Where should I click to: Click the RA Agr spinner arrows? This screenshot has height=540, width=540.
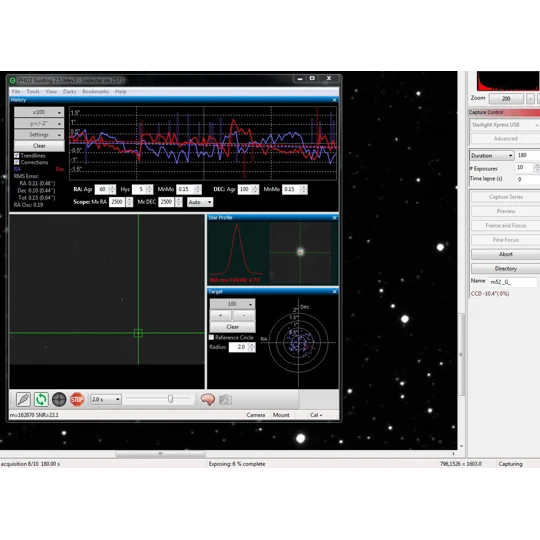pyautogui.click(x=112, y=189)
